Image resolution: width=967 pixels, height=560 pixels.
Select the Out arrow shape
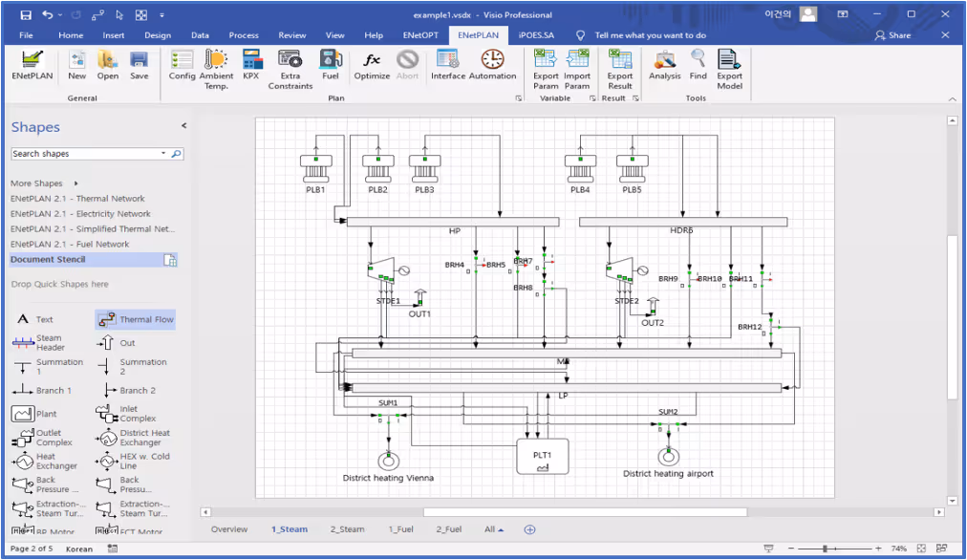click(116, 342)
